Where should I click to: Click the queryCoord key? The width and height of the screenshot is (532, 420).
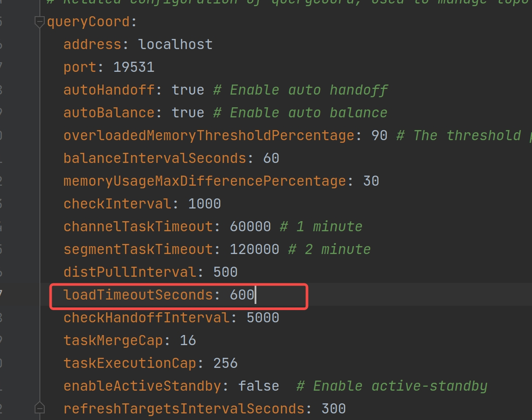click(88, 22)
